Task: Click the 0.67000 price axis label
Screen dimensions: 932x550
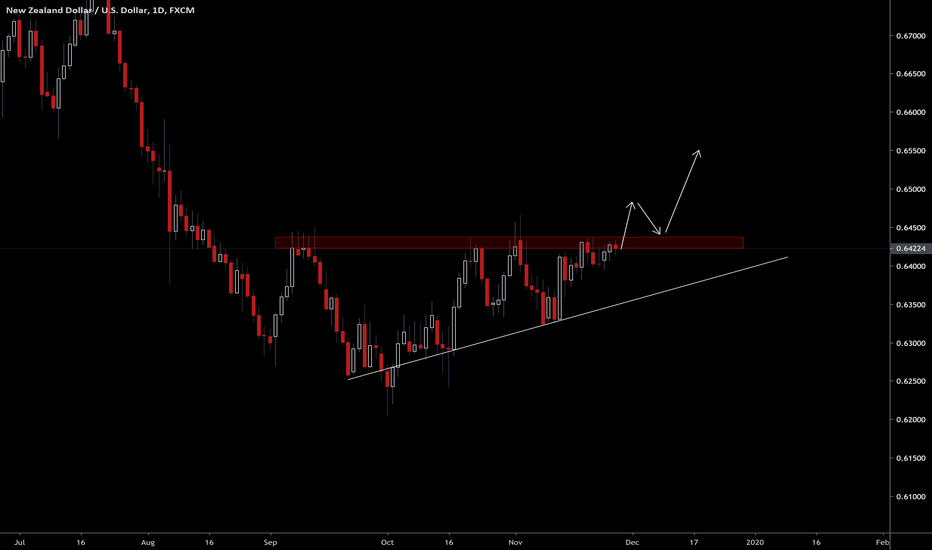Action: point(909,36)
